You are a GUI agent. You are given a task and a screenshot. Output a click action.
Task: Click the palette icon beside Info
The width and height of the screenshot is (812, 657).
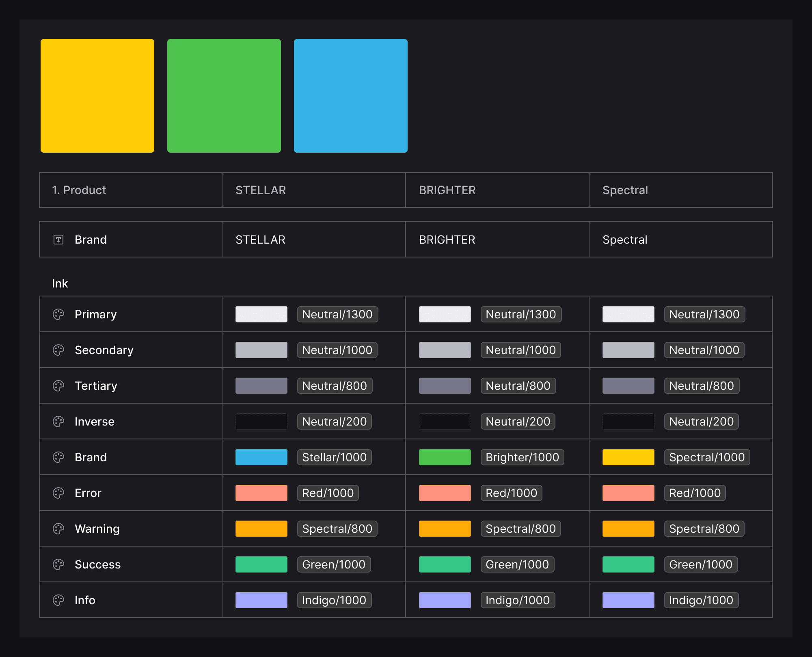[x=58, y=600]
